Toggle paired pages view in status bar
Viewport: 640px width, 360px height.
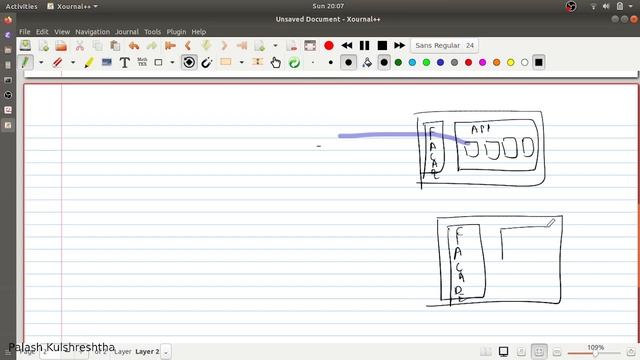(x=486, y=351)
